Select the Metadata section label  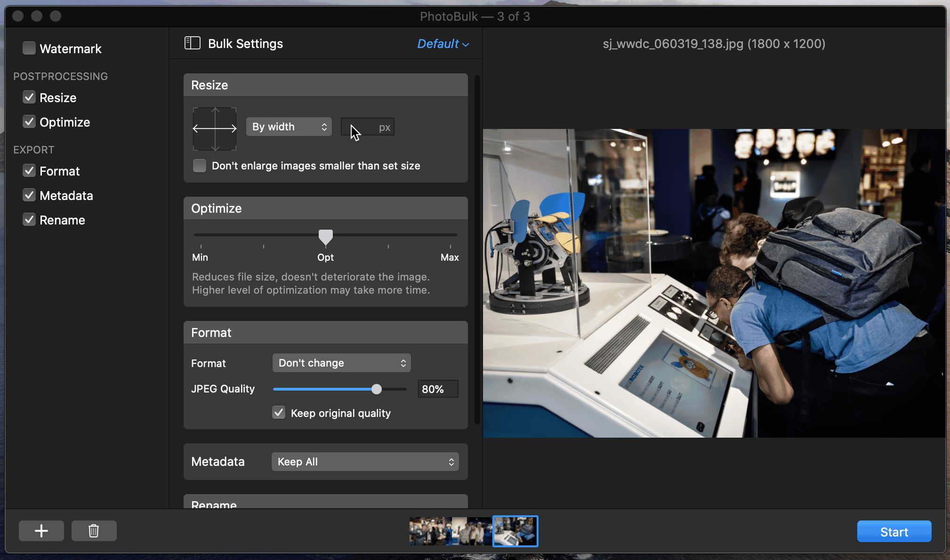(217, 461)
